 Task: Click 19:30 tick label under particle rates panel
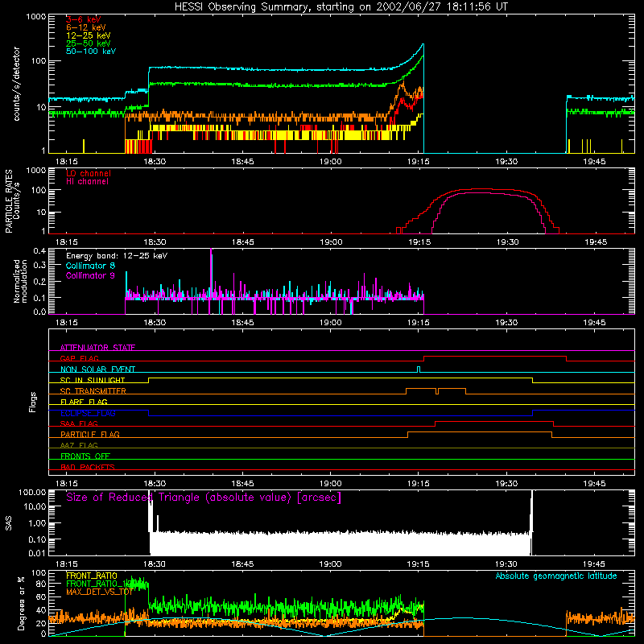point(508,242)
